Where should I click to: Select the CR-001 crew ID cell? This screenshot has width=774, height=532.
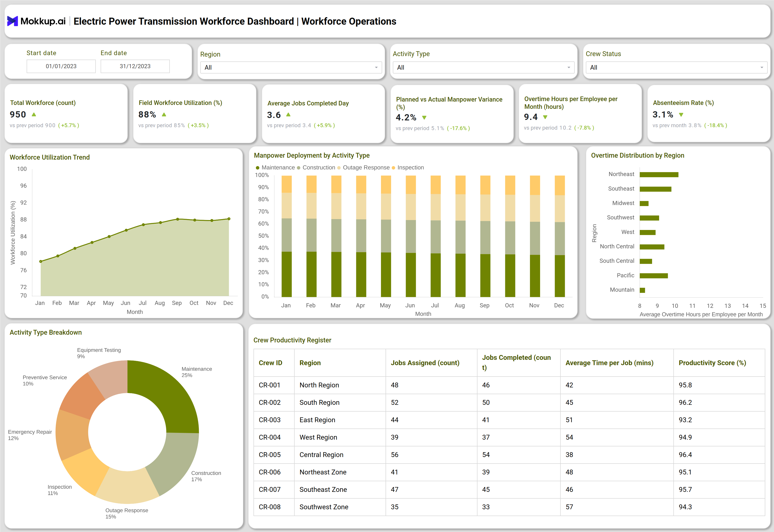coord(274,385)
